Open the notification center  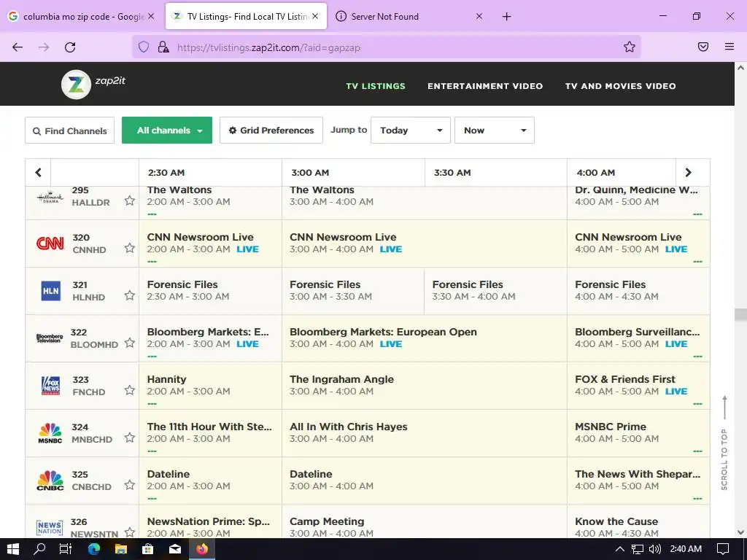pos(723,549)
